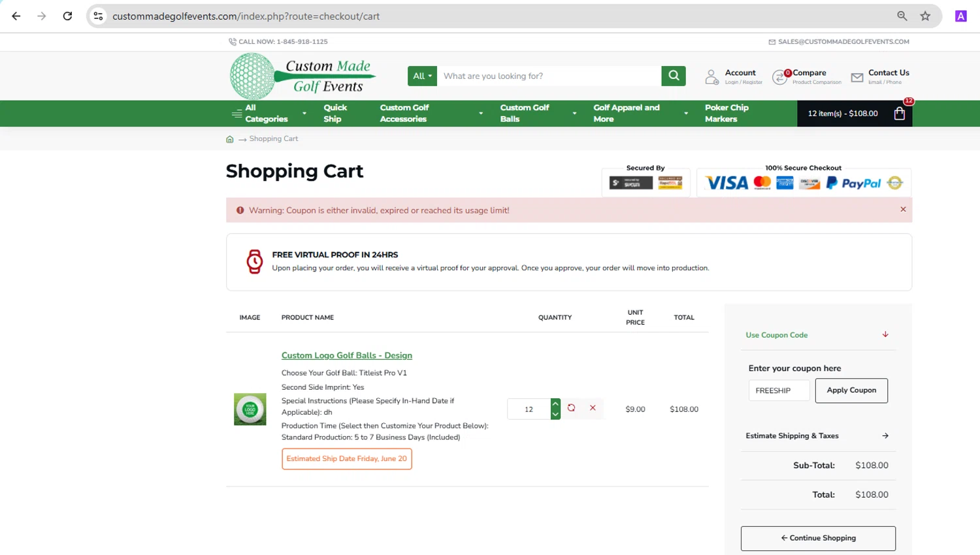Bookmark this page with the star icon
Screen dimensions: 980x555
coord(925,16)
